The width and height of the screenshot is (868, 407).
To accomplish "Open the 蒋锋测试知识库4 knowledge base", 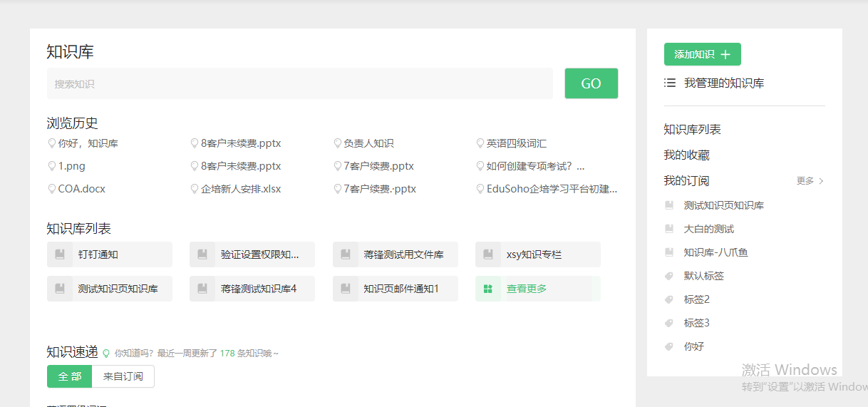I will (x=258, y=289).
